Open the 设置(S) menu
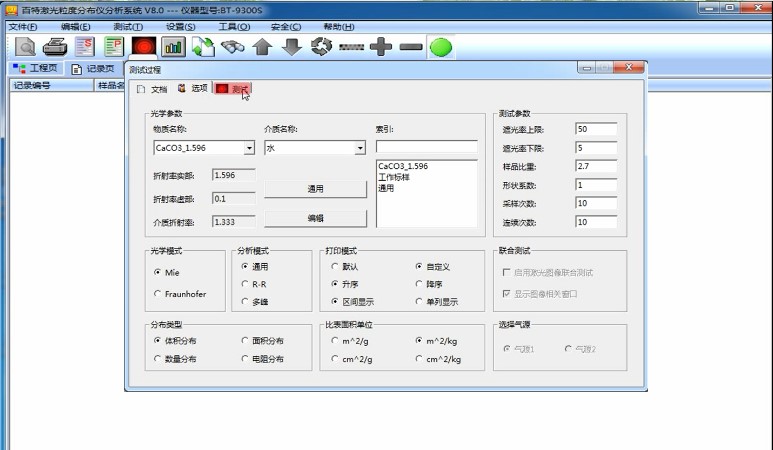Screen dimensions: 773x450 [180, 26]
